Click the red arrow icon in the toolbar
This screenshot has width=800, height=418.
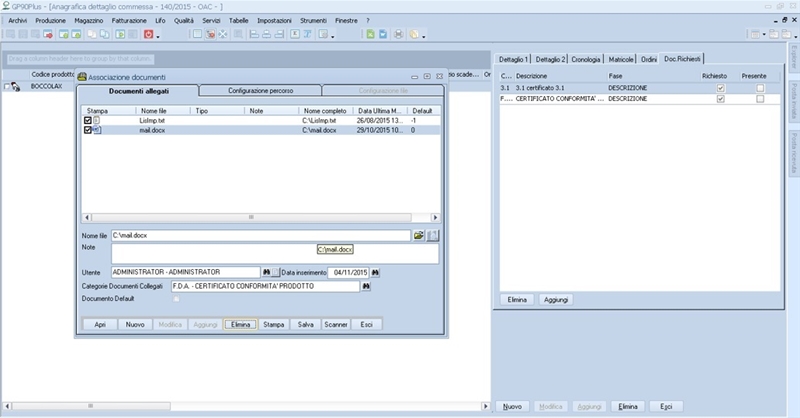point(48,34)
